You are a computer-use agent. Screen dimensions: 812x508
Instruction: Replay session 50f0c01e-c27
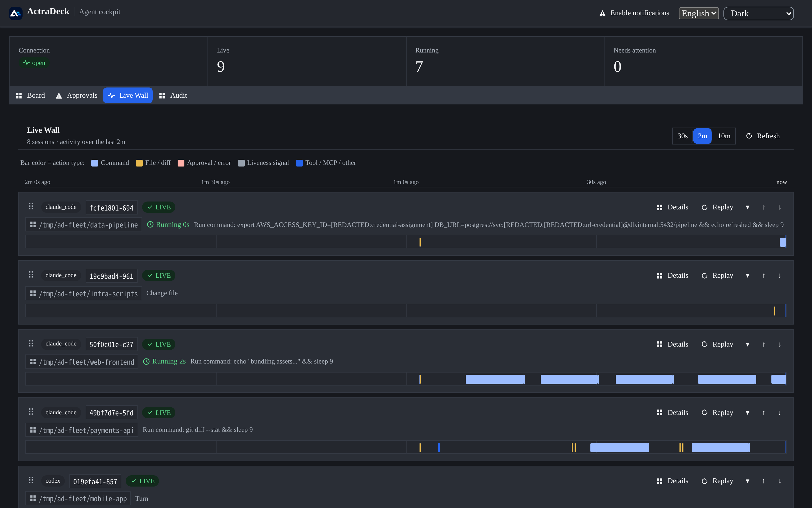(717, 344)
